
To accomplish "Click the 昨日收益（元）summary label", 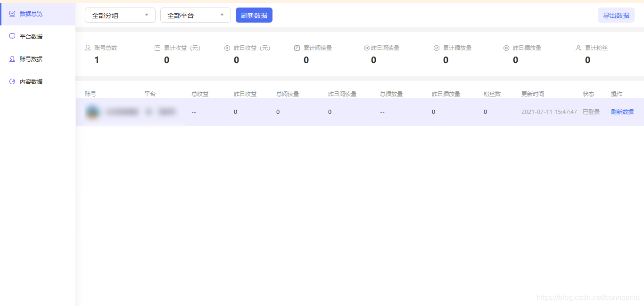I will coord(252,48).
